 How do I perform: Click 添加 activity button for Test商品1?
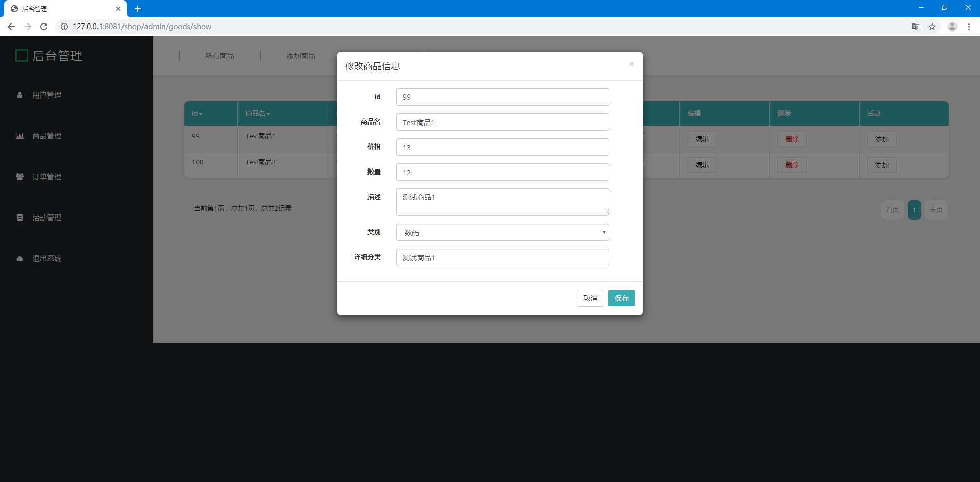point(882,139)
